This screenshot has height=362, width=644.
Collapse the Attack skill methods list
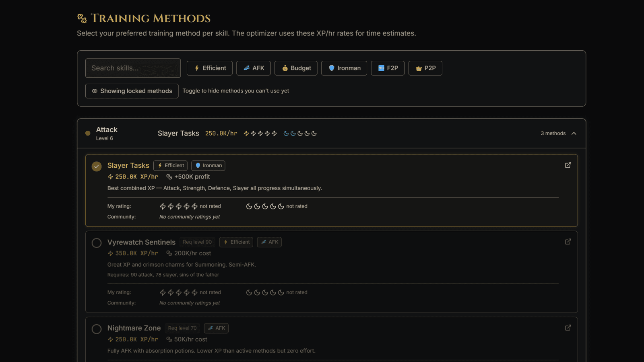[574, 133]
